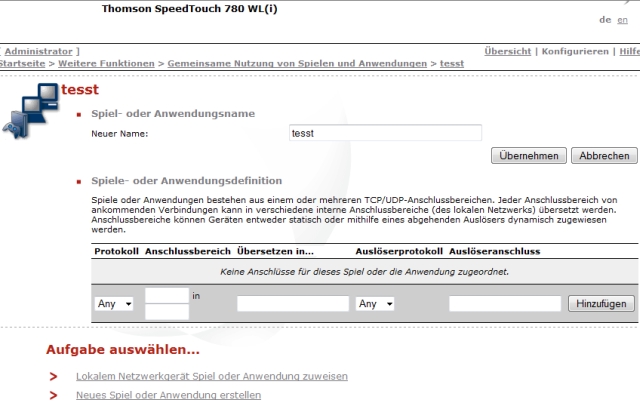Open Weitere Funktionen breadcrumb

[107, 64]
